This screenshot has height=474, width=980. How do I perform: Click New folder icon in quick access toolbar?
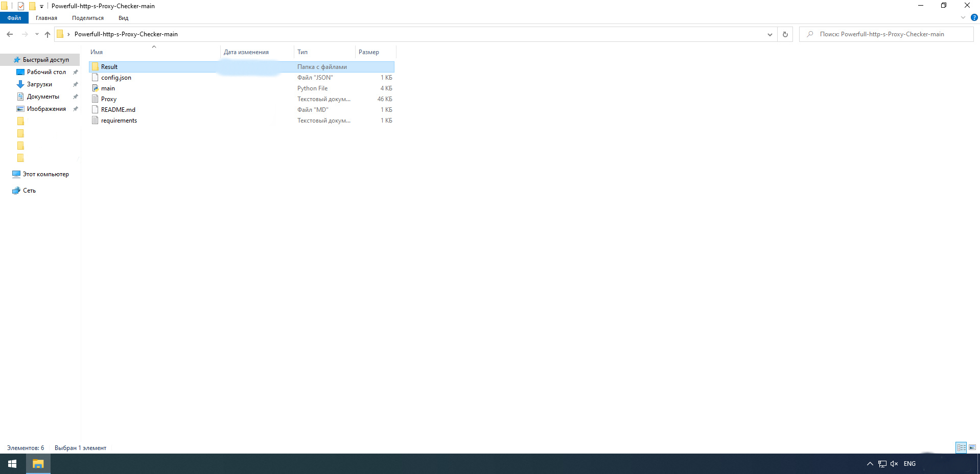coord(32,6)
